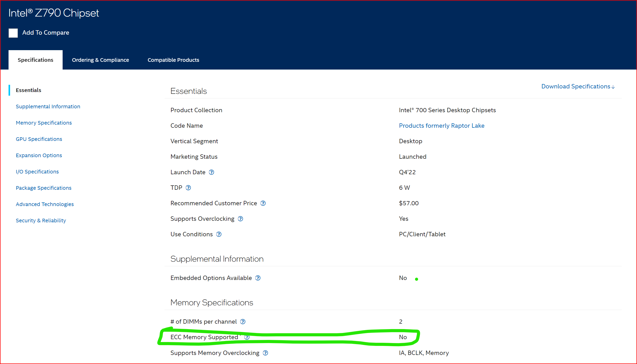The width and height of the screenshot is (637, 364).
Task: Click help icon beside Launch Date
Action: [211, 172]
